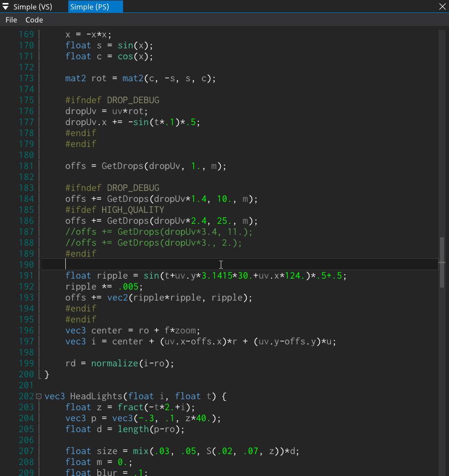449x476 pixels.
Task: Click the 'GetDrops(dropUv*2.4' line
Action: click(x=161, y=221)
